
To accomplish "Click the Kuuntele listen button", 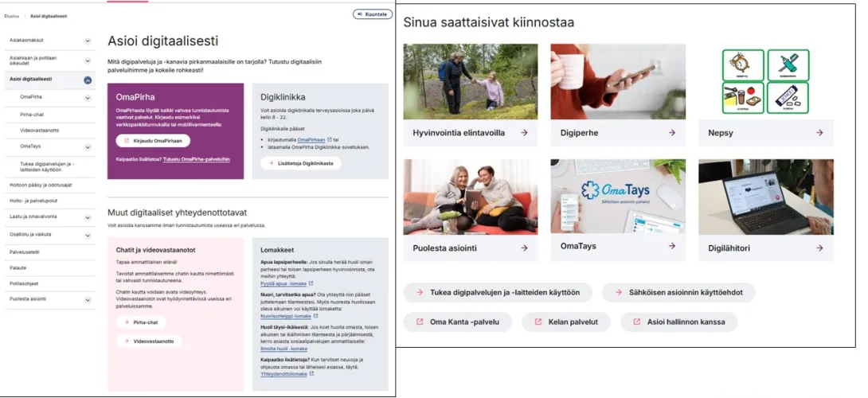I will [373, 14].
